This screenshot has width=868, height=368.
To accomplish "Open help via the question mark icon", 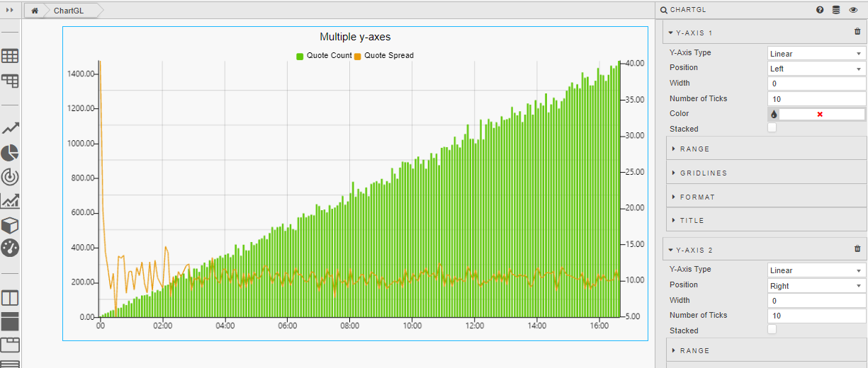I will [x=820, y=10].
